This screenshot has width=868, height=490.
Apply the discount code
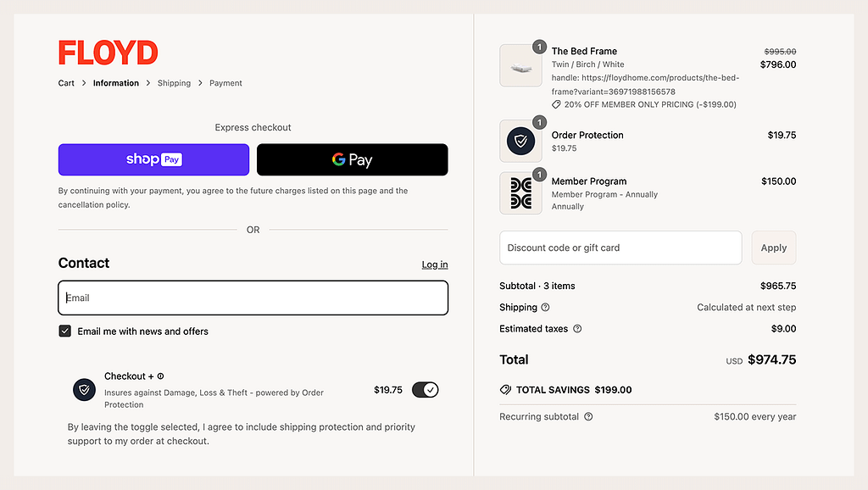(773, 248)
